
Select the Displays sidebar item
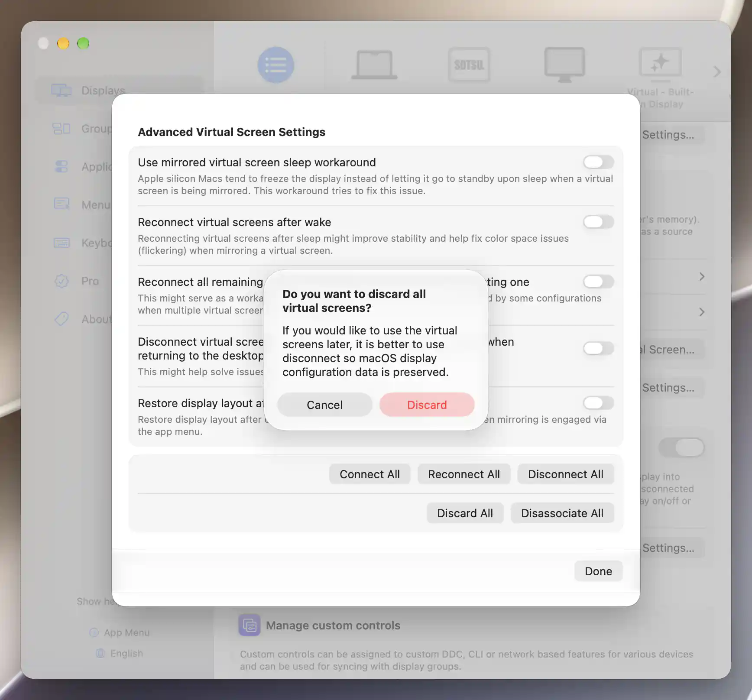(119, 91)
